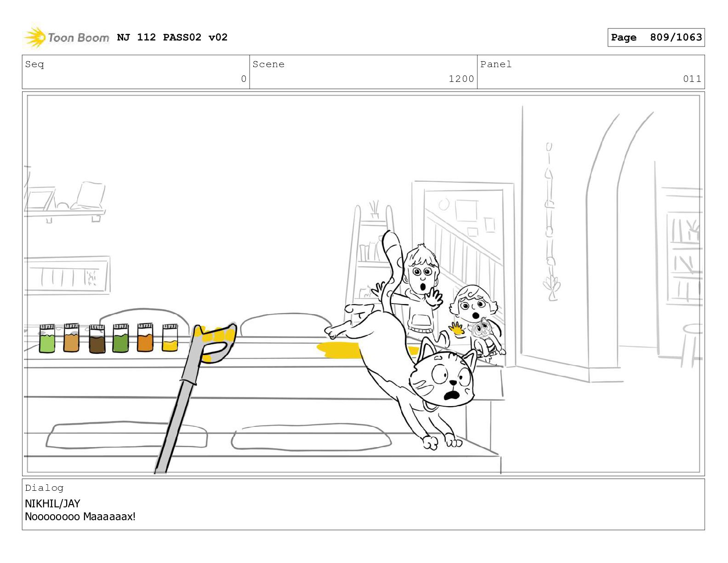Click the 'Scene' field label
This screenshot has width=728, height=563.
268,64
